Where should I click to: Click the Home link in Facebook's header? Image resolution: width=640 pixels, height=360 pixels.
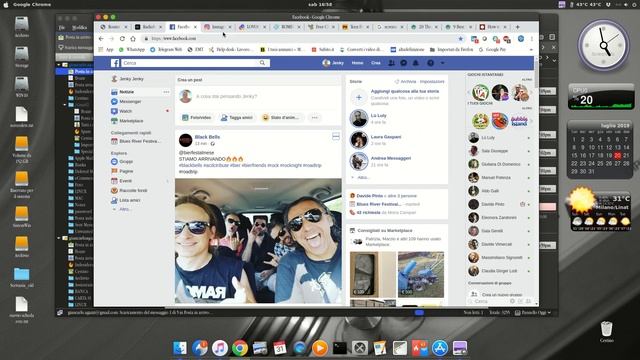tap(358, 63)
